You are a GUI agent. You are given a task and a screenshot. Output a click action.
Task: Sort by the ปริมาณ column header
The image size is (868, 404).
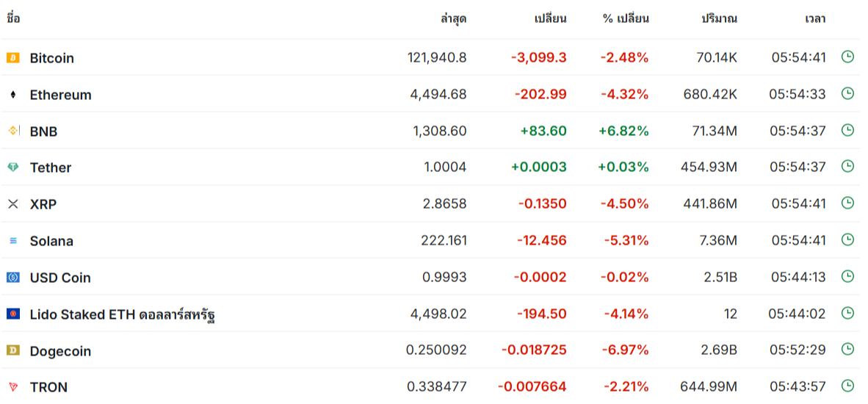coord(719,19)
